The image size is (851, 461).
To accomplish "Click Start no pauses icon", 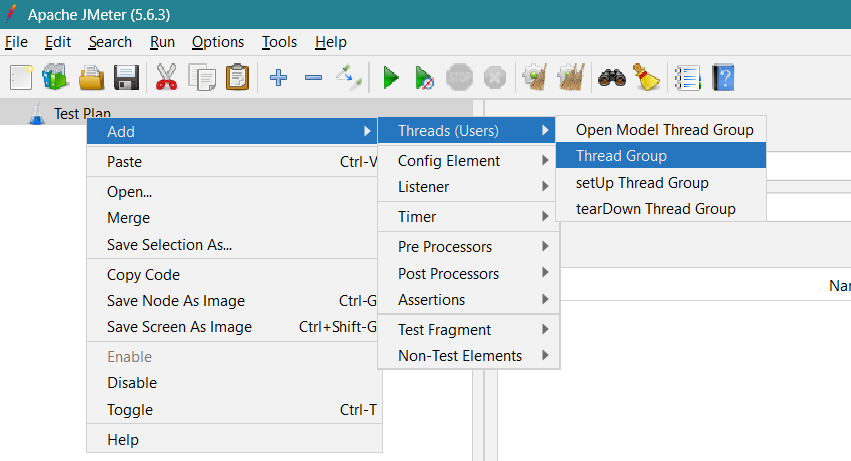I will point(424,78).
